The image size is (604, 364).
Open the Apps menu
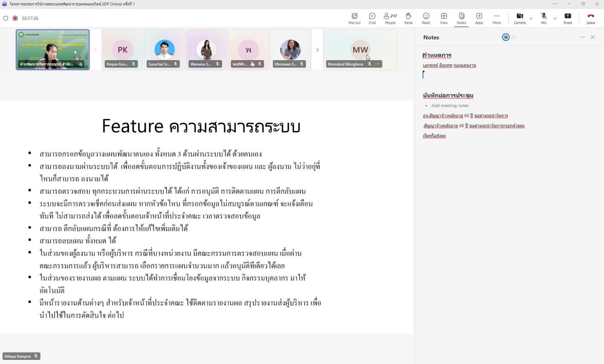[479, 18]
